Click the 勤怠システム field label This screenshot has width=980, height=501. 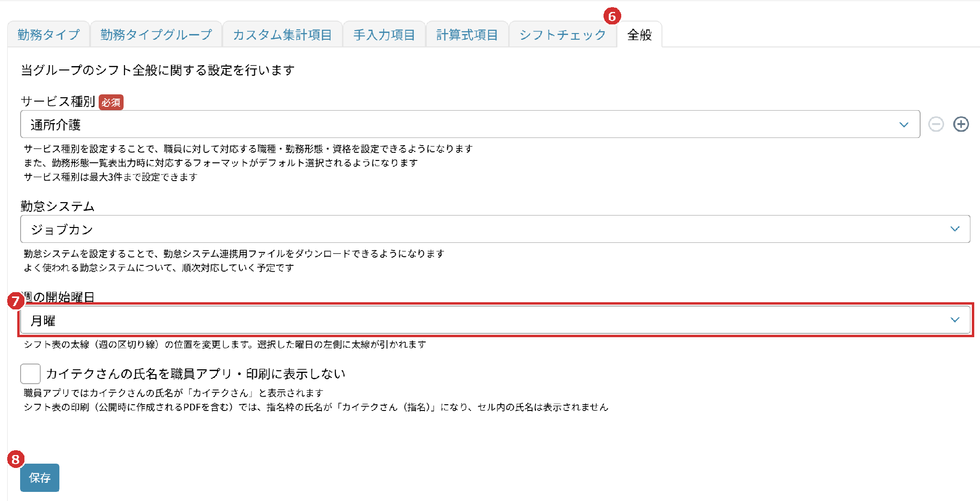(x=58, y=206)
